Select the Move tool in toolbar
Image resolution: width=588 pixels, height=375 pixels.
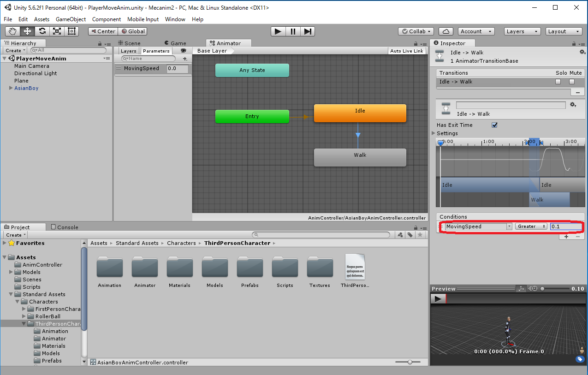[x=27, y=31]
